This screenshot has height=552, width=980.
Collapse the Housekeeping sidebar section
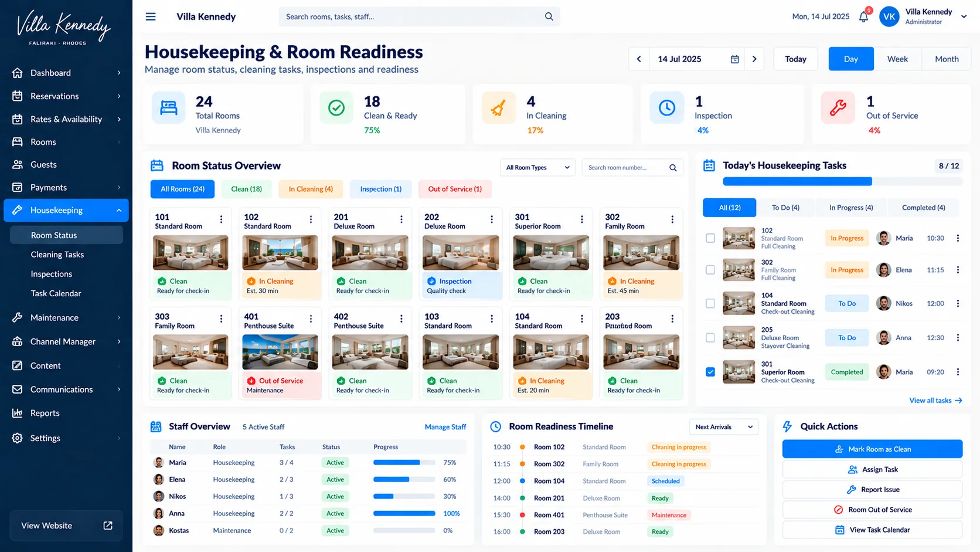(119, 211)
